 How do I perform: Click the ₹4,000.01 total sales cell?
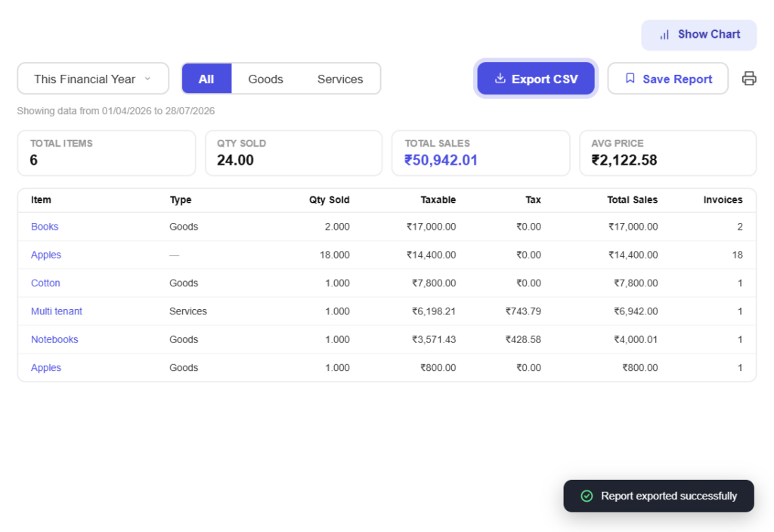[x=635, y=339]
